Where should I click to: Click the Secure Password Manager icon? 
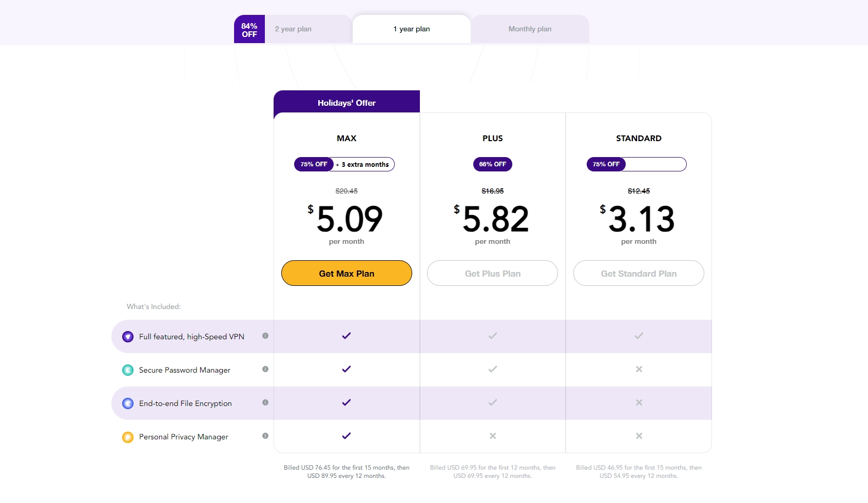(128, 370)
